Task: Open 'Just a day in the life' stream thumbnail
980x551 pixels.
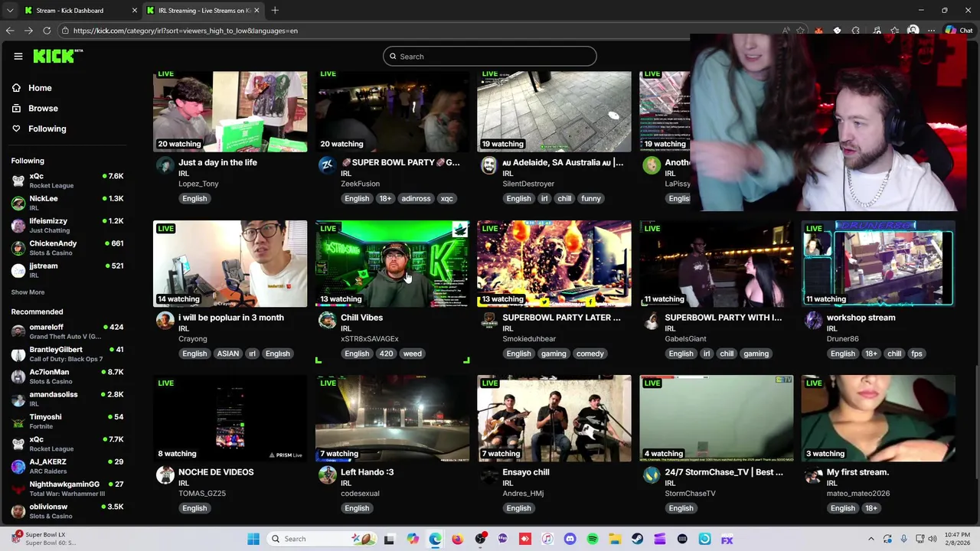Action: (x=230, y=112)
